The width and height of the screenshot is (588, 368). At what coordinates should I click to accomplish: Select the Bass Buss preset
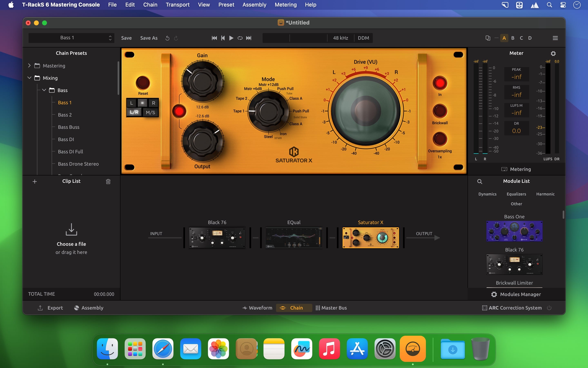[x=69, y=127]
